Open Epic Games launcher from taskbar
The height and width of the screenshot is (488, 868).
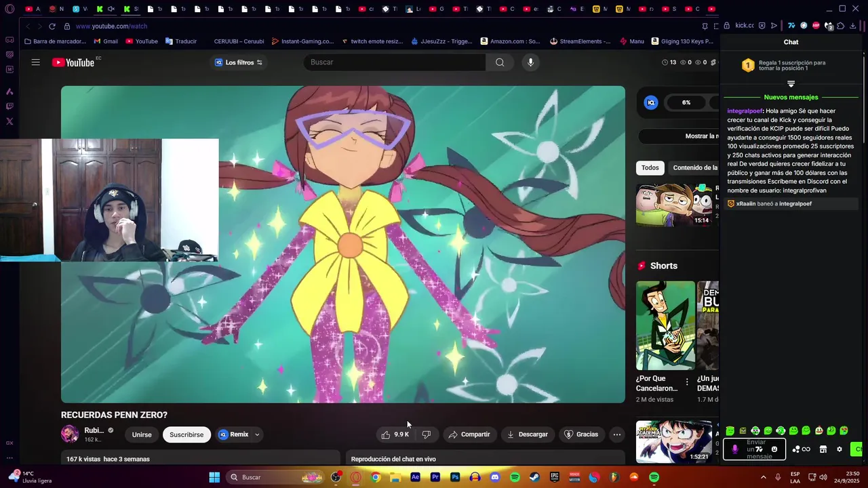click(554, 477)
